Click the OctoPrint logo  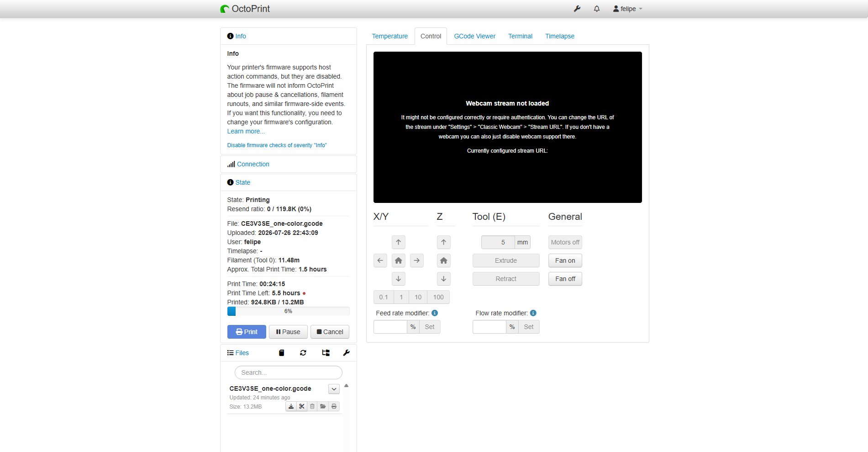click(x=245, y=9)
